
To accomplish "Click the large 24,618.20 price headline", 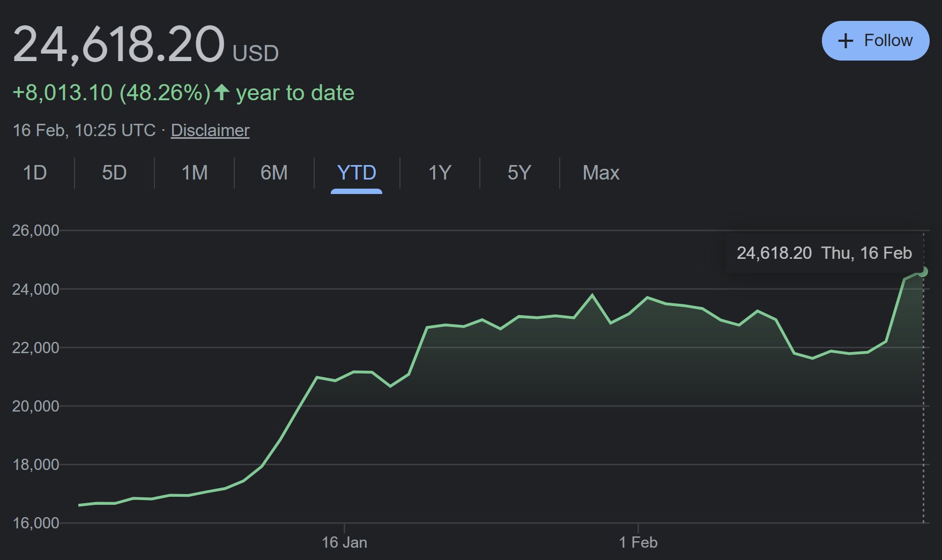I will pos(118,44).
